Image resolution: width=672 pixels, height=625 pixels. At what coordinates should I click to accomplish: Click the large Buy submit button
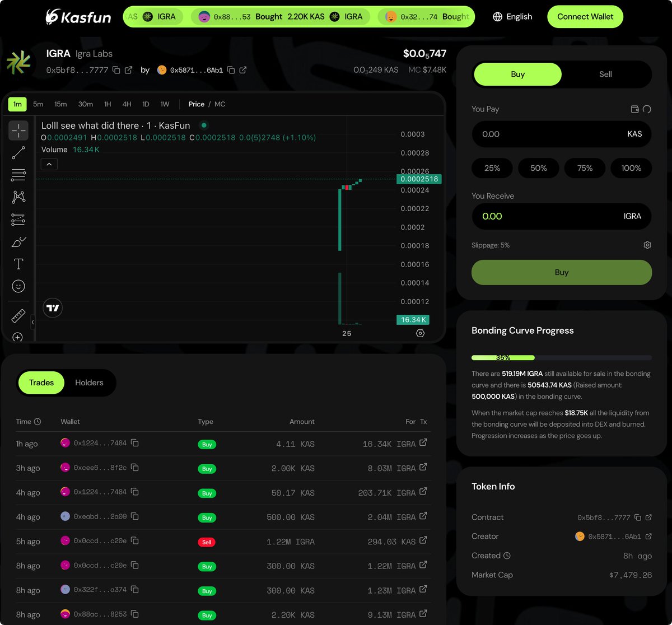(x=562, y=273)
